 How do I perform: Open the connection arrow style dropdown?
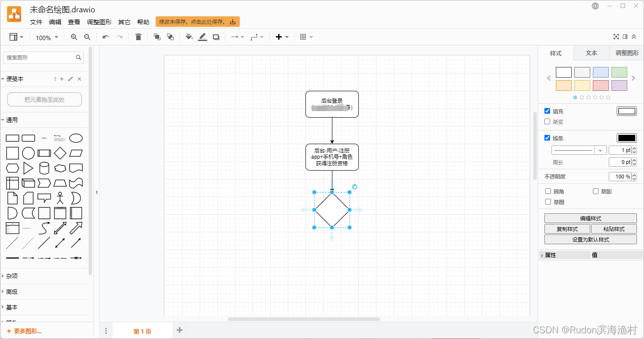[238, 37]
